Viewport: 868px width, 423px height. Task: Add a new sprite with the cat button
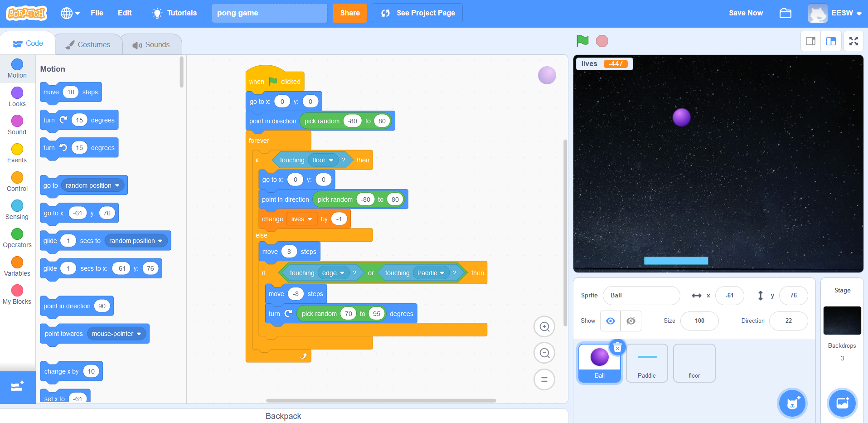tap(792, 403)
